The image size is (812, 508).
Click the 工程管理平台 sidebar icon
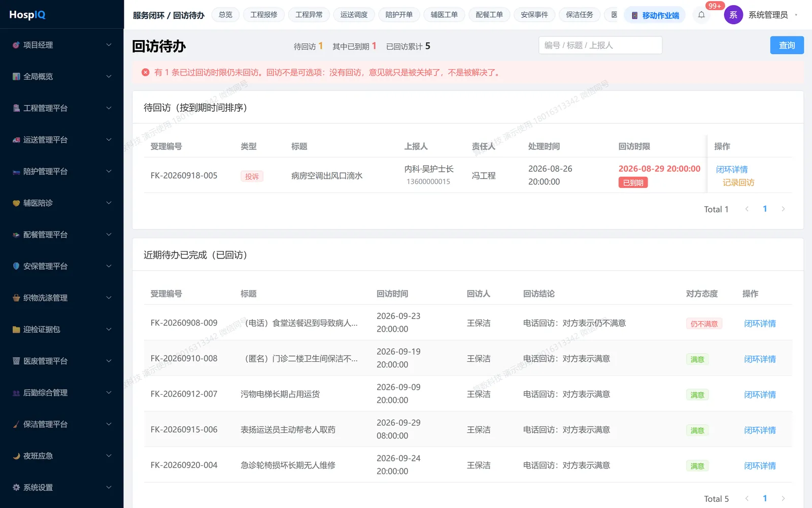pos(16,108)
